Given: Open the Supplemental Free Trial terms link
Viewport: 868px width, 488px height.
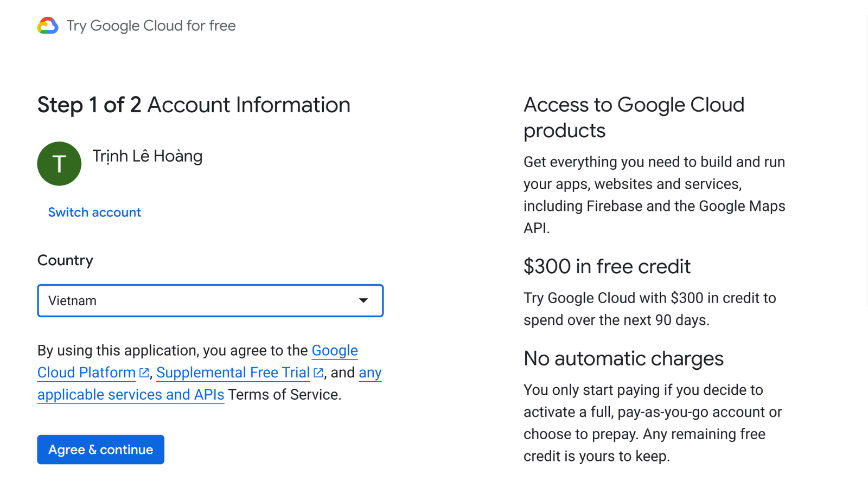Looking at the screenshot, I should point(233,373).
